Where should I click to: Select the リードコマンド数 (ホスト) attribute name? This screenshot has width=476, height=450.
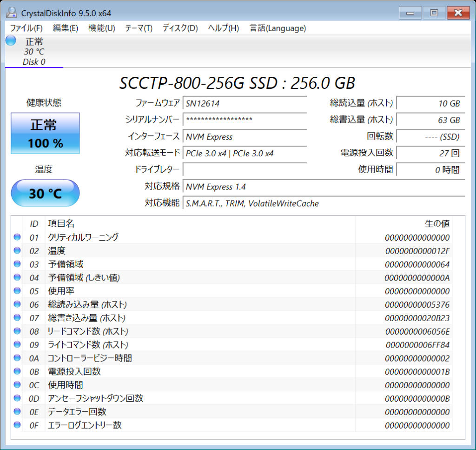(x=88, y=331)
